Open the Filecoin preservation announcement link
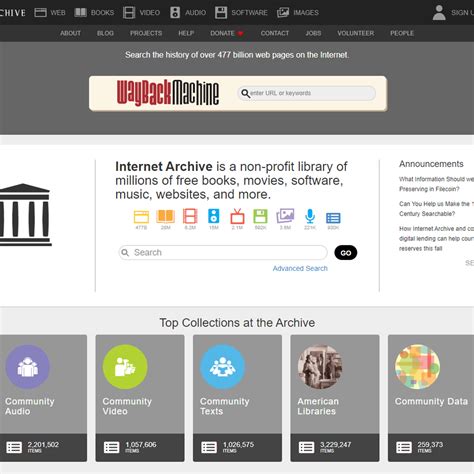 436,184
